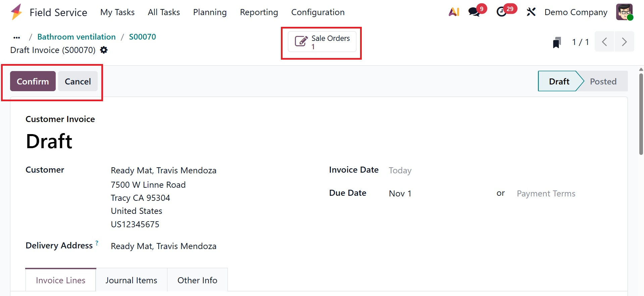Open the Sale Orders smart button
The height and width of the screenshot is (296, 644).
click(322, 42)
